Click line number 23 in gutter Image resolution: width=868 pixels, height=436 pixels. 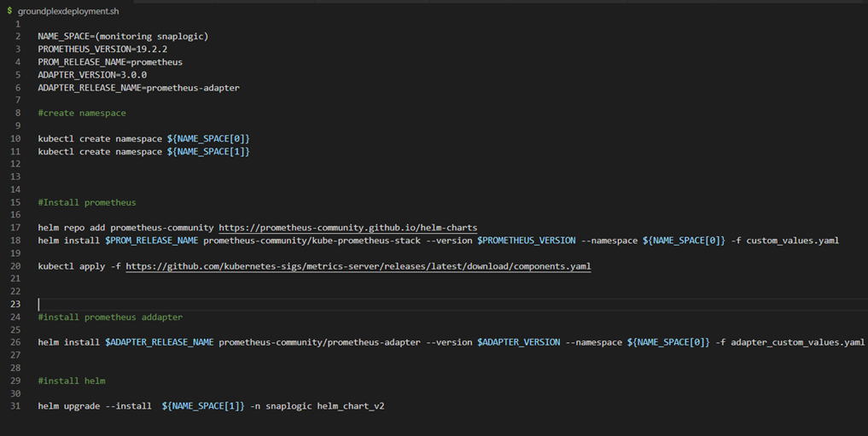(15, 304)
